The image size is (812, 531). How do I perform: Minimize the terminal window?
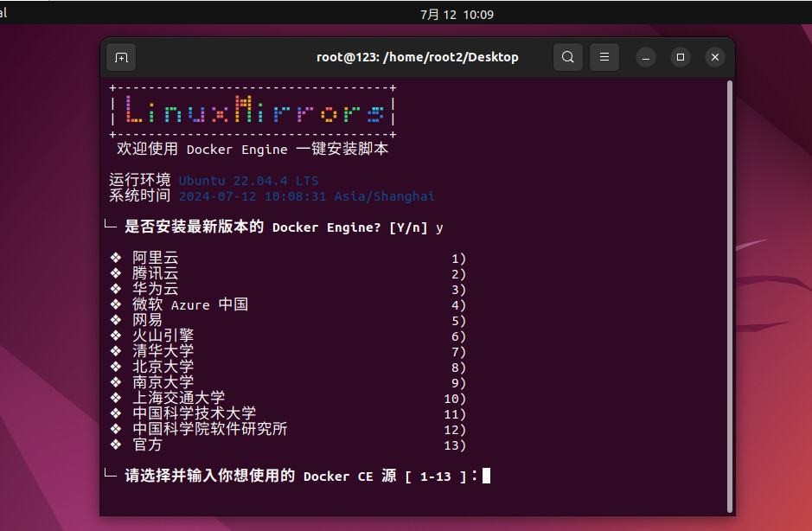pos(646,57)
